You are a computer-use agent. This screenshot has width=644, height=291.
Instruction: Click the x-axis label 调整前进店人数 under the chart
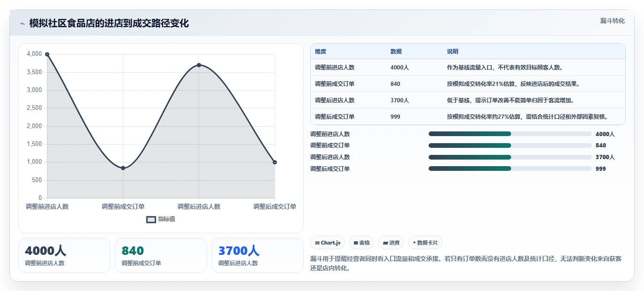coord(47,207)
